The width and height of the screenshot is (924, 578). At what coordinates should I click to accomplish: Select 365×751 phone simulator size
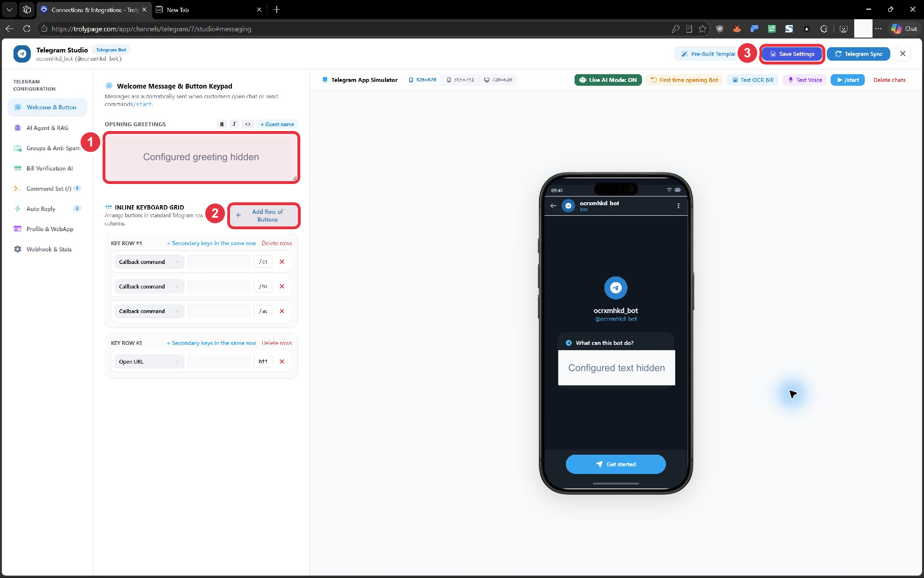coord(461,80)
